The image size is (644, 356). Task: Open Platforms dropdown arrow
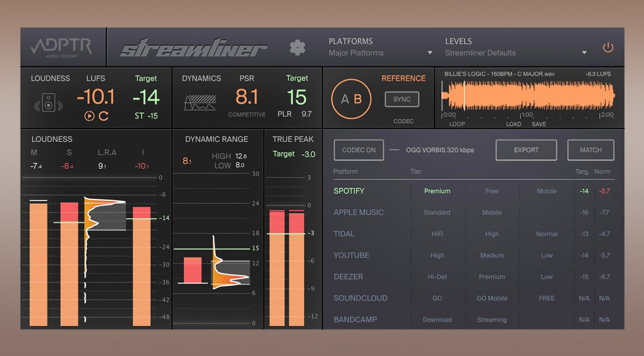430,53
